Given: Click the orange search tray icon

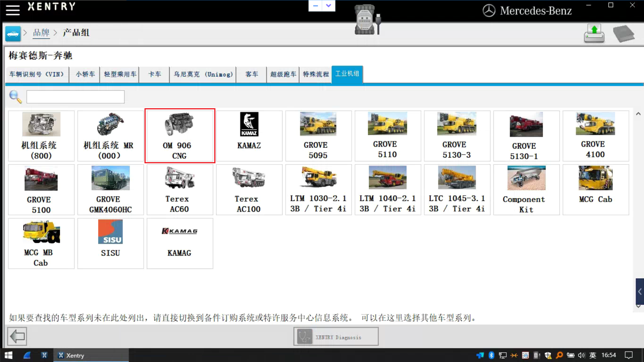Looking at the screenshot, I should point(559,355).
